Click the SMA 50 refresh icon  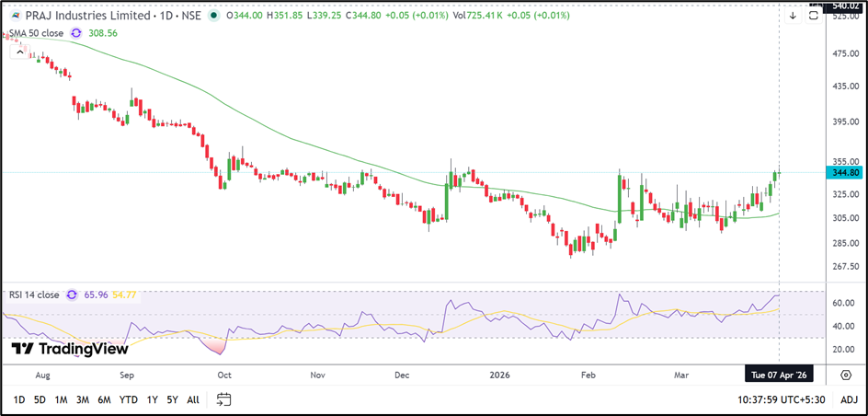pos(75,32)
